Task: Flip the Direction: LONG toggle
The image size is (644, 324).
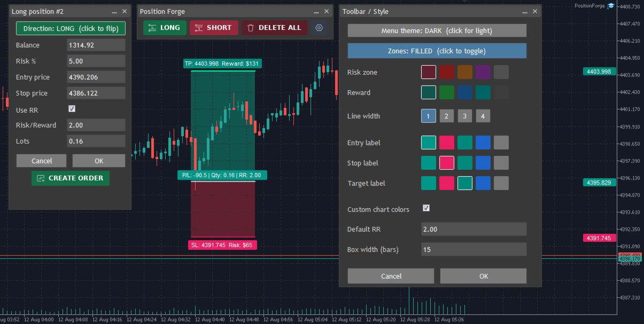Action: pyautogui.click(x=71, y=29)
